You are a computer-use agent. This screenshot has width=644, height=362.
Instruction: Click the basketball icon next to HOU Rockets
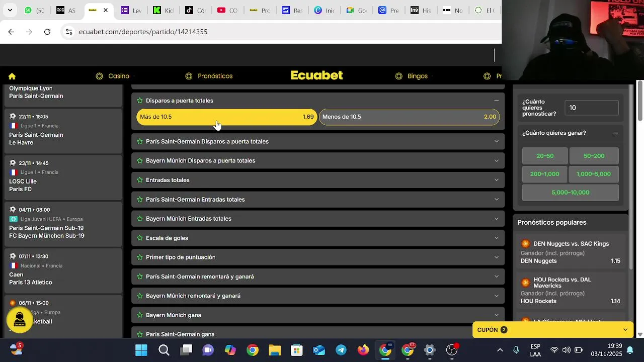coord(525,283)
